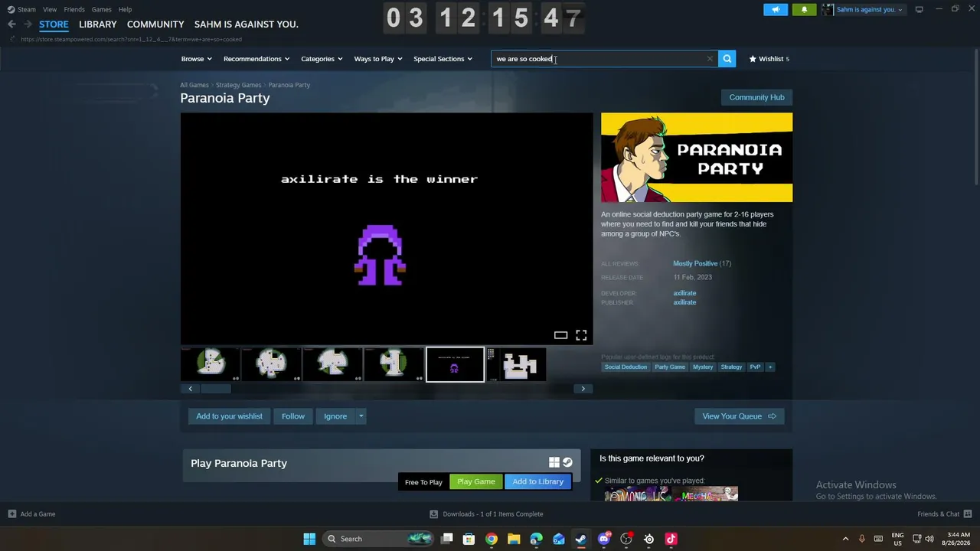The width and height of the screenshot is (980, 551).
Task: Click the green Play Game button
Action: coord(476,481)
